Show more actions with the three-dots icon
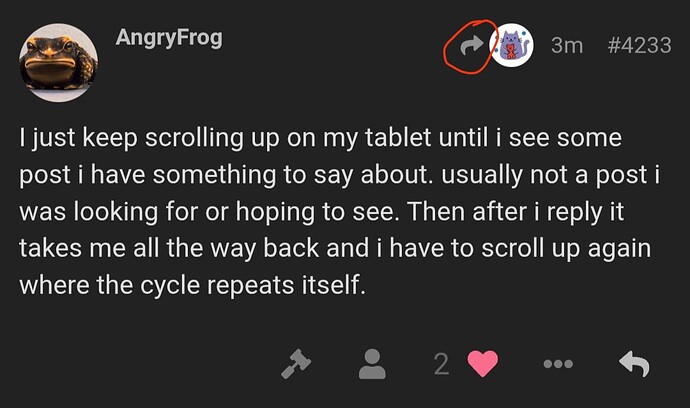The width and height of the screenshot is (690, 408). coord(558,365)
